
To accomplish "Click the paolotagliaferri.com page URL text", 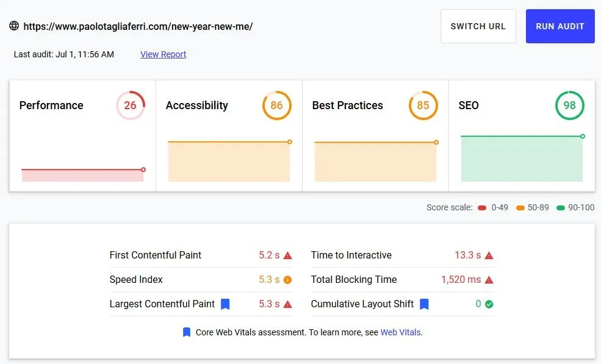I will pyautogui.click(x=138, y=26).
